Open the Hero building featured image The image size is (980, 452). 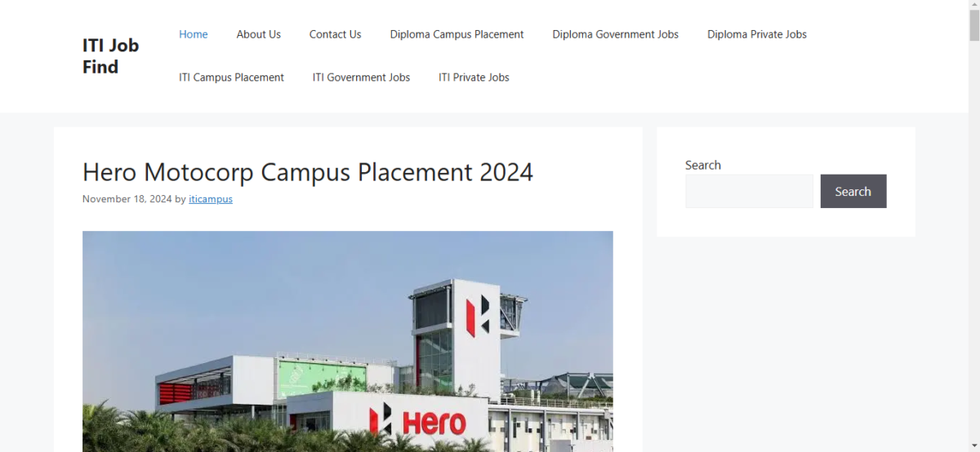pos(348,341)
